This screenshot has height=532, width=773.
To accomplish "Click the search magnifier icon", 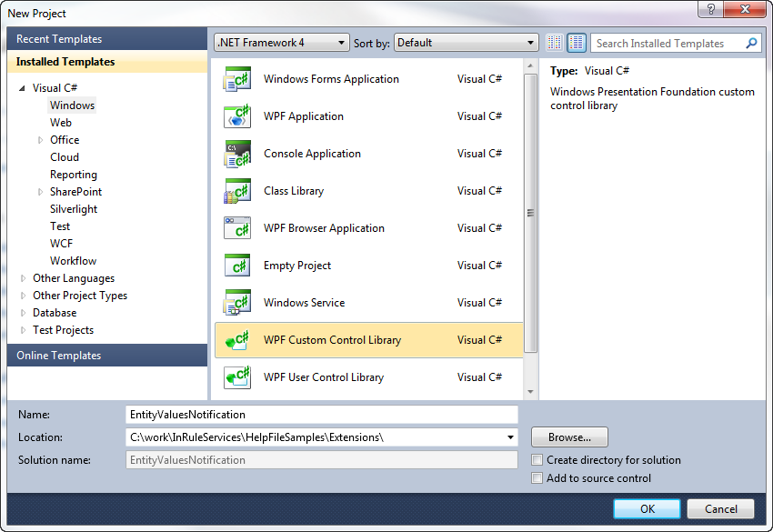I will [x=752, y=43].
